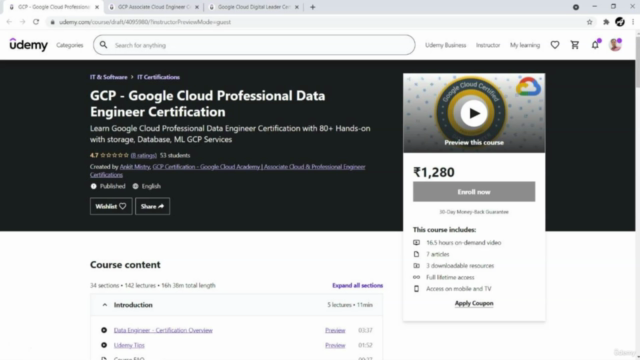640x360 pixels.
Task: Close the Google Cloud Digital Leader tab
Action: 297,7
